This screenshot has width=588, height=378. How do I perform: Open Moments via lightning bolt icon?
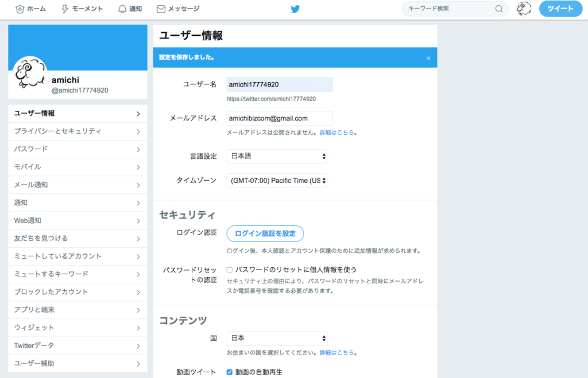click(65, 9)
